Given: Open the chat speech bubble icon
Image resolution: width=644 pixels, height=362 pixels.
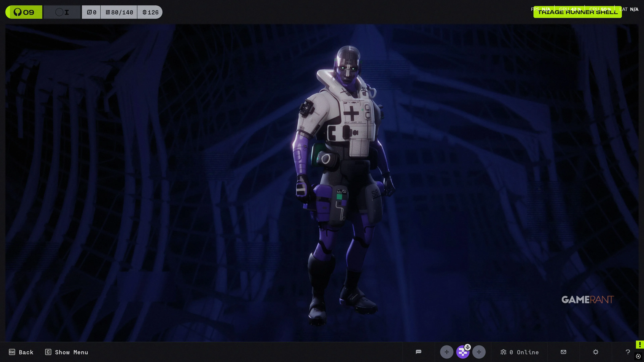Looking at the screenshot, I should point(418,352).
